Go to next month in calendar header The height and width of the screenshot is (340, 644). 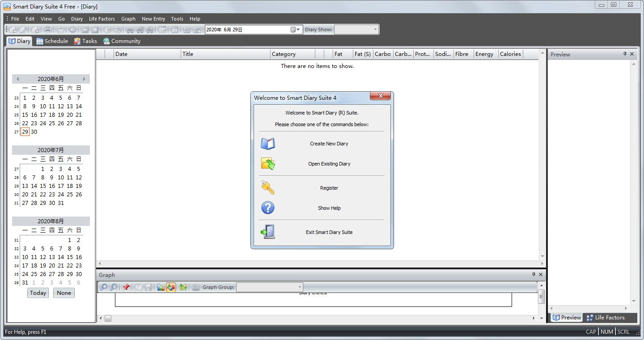[84, 79]
